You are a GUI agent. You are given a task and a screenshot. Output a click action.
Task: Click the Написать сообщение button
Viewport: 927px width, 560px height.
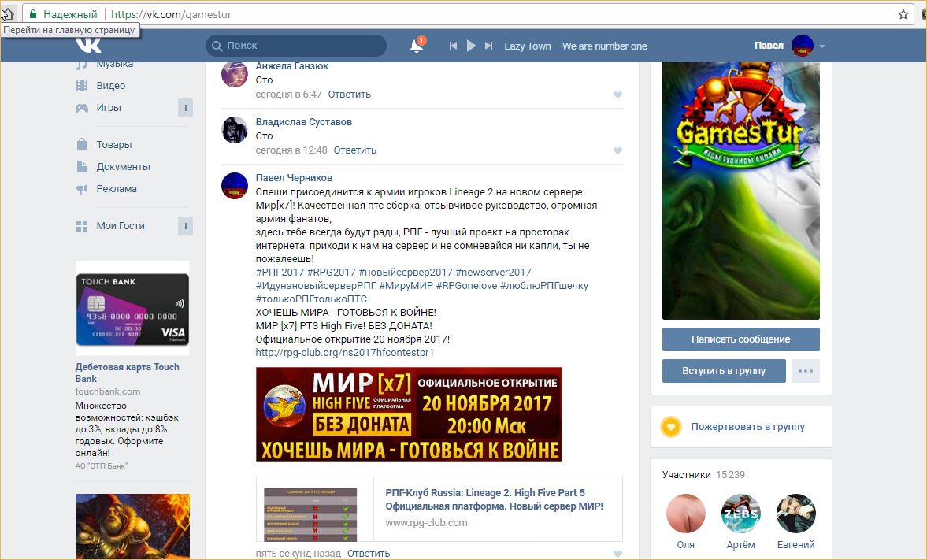(740, 339)
